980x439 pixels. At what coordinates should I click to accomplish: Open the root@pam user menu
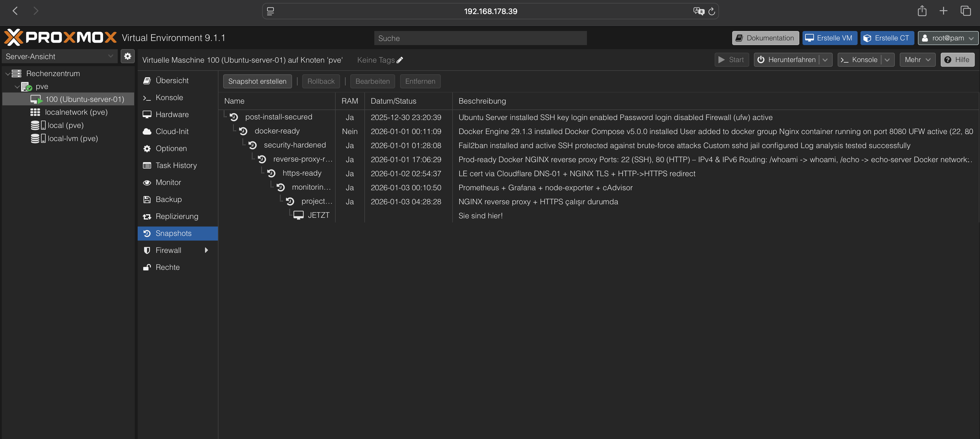[x=948, y=38]
